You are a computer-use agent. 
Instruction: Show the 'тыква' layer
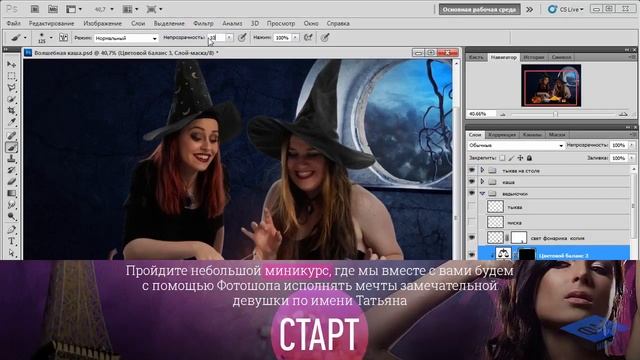[472, 207]
